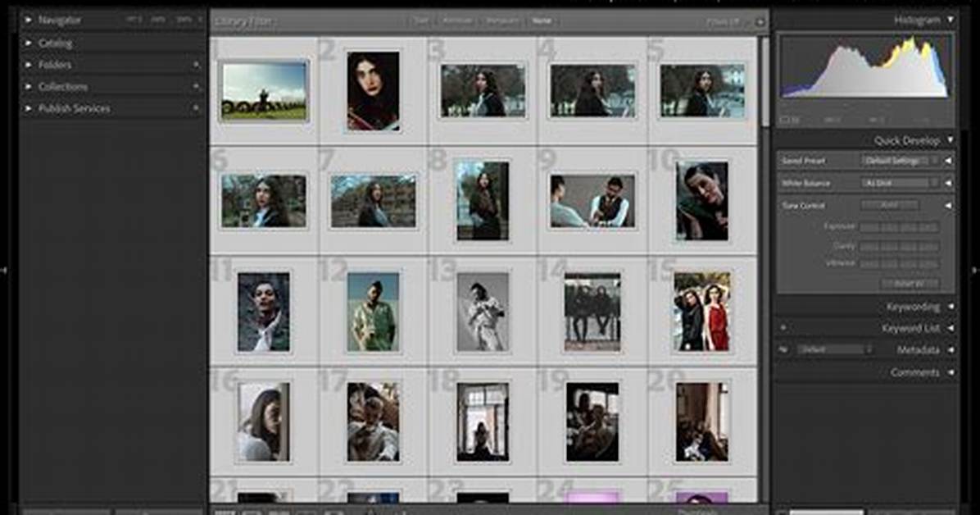Viewport: 980px width, 515px height.
Task: Click the plus icon on Publish Services header
Action: pos(196,108)
